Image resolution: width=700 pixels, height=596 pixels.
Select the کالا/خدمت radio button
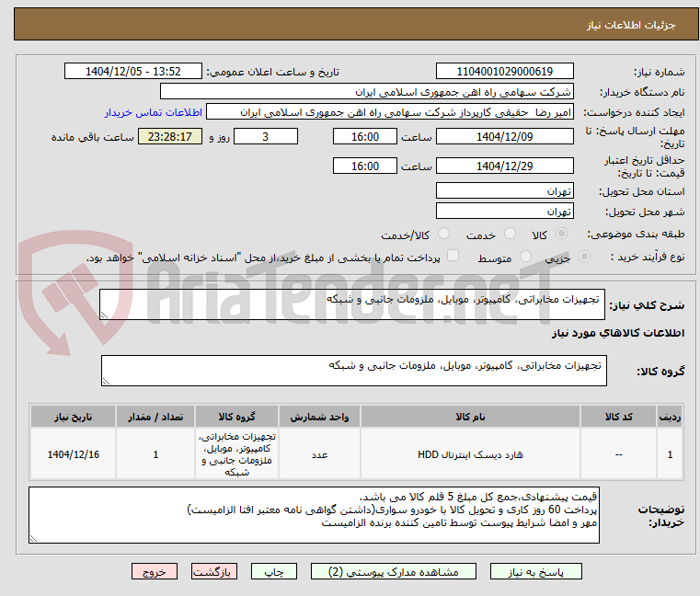tap(443, 234)
